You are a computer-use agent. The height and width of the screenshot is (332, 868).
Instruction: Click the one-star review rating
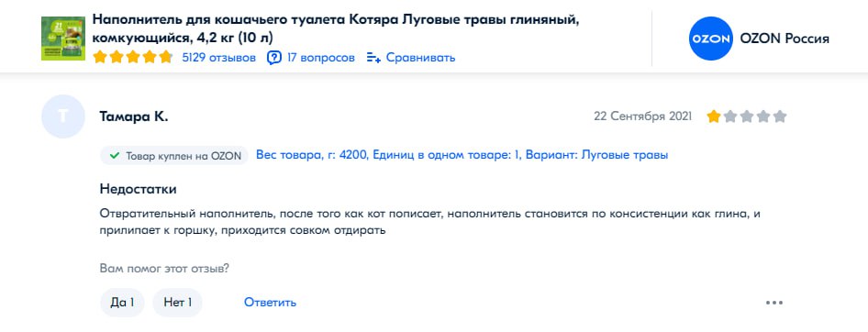click(x=746, y=116)
